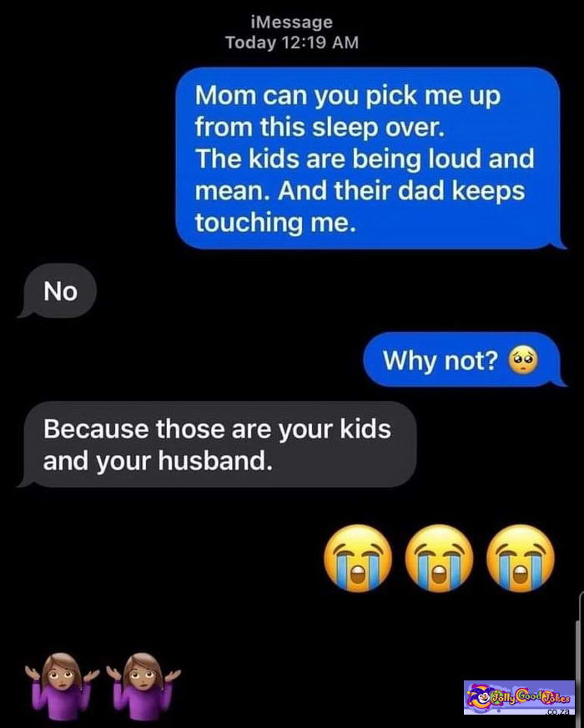Select the 'Because those are your kids' message
584x728 pixels.
(x=218, y=444)
